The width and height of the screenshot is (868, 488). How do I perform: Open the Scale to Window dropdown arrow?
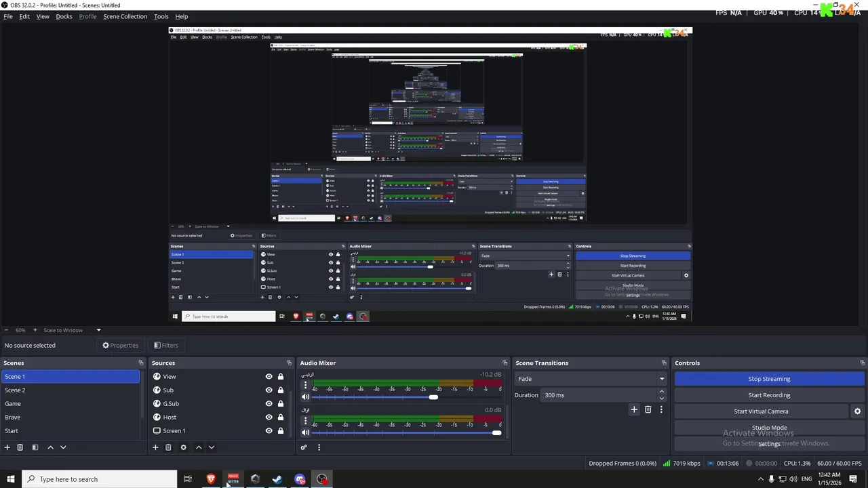(x=98, y=330)
